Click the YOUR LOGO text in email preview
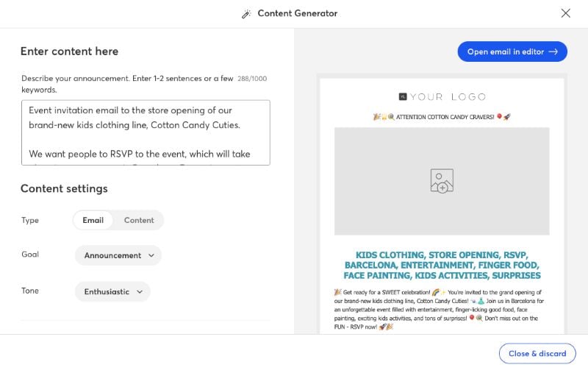 (448, 96)
